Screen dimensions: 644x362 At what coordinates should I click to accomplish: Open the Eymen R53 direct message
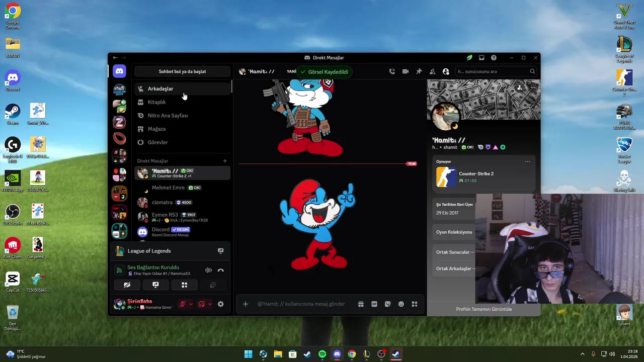tap(182, 217)
